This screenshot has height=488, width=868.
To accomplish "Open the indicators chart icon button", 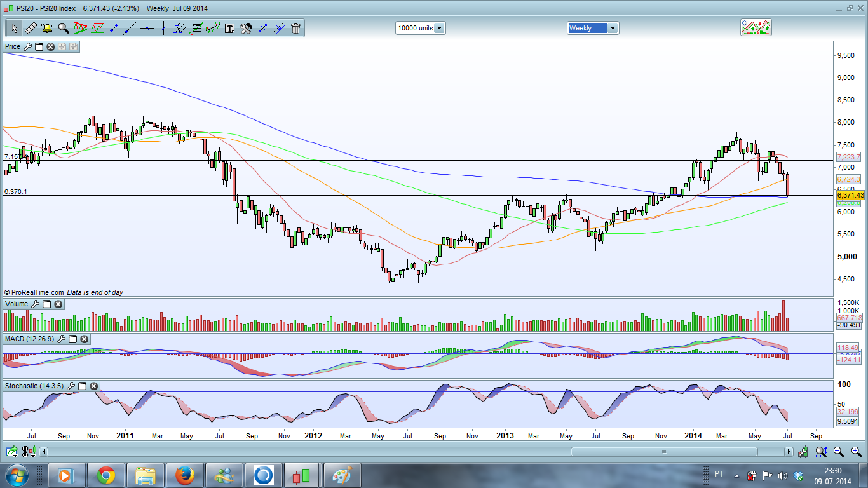I will tap(756, 27).
